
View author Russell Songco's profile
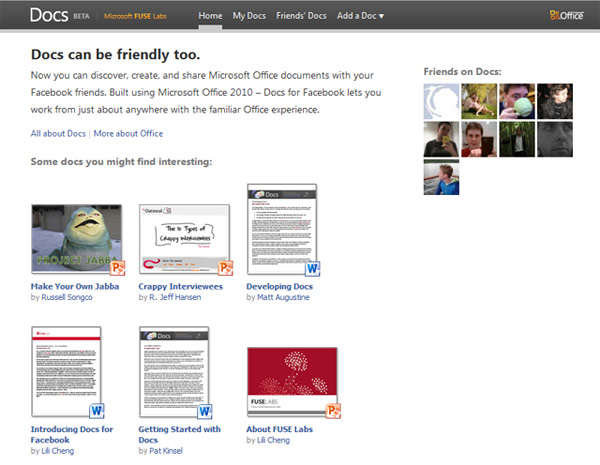coord(67,297)
